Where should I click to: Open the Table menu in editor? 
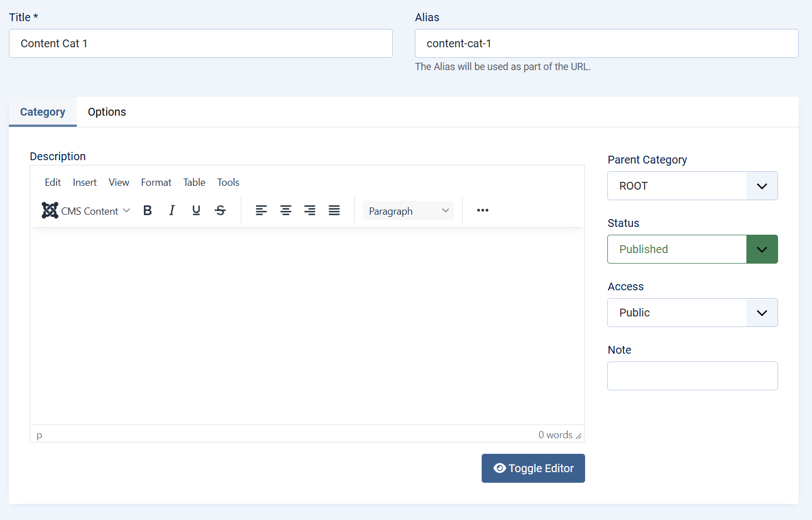coord(194,182)
